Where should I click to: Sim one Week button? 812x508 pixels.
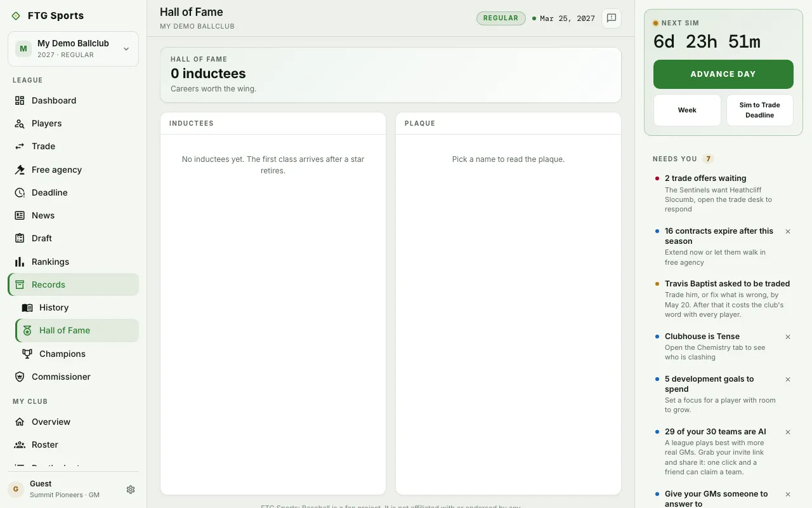pyautogui.click(x=687, y=110)
